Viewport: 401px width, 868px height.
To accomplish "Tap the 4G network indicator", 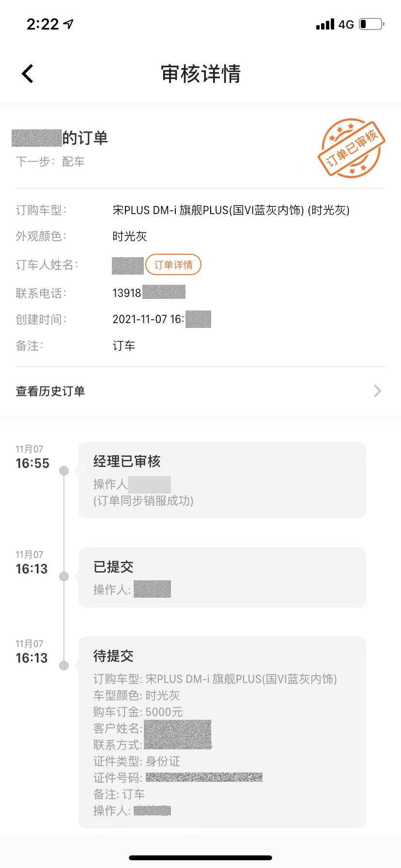I will pyautogui.click(x=346, y=24).
